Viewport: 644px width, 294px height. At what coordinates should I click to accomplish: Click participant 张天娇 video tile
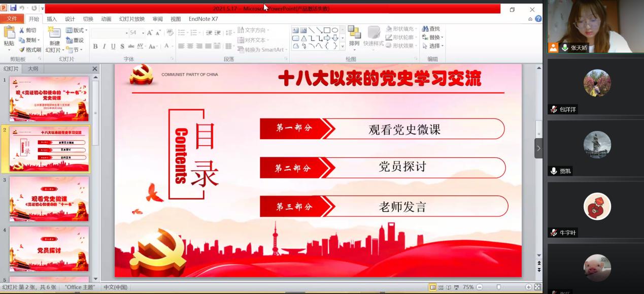click(595, 26)
